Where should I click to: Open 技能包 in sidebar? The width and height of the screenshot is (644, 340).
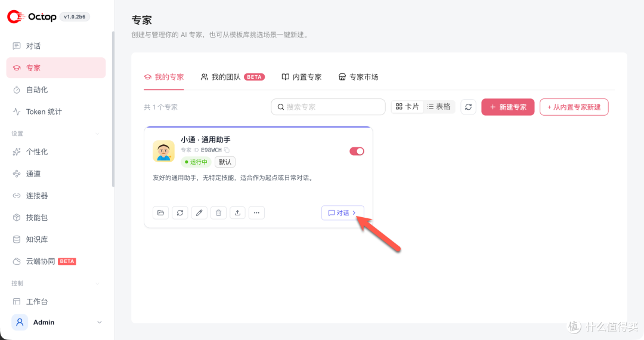pyautogui.click(x=56, y=218)
